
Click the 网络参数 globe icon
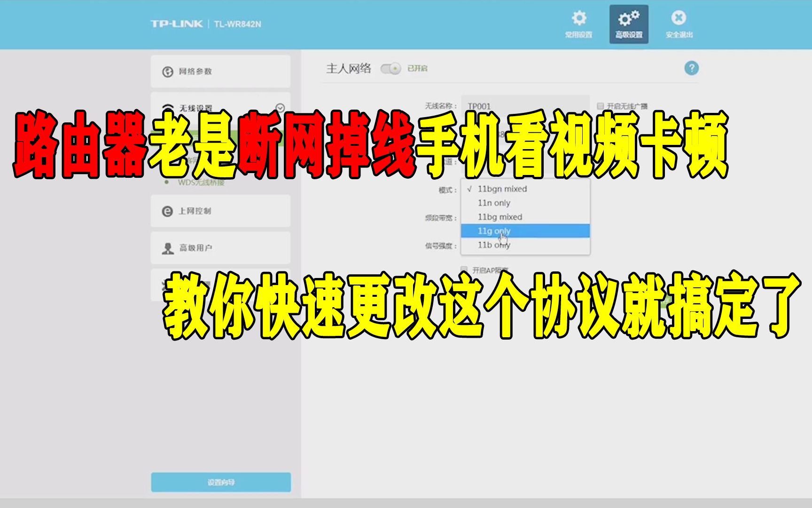168,72
